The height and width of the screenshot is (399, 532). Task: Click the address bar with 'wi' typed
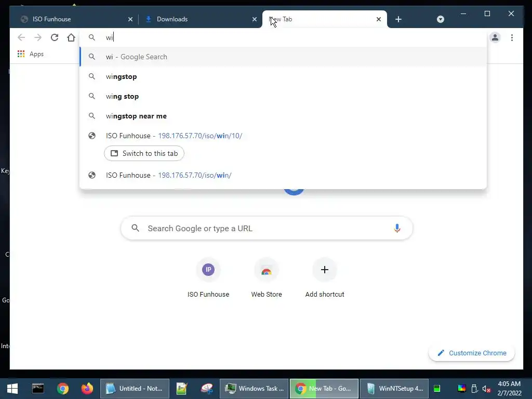[283, 37]
